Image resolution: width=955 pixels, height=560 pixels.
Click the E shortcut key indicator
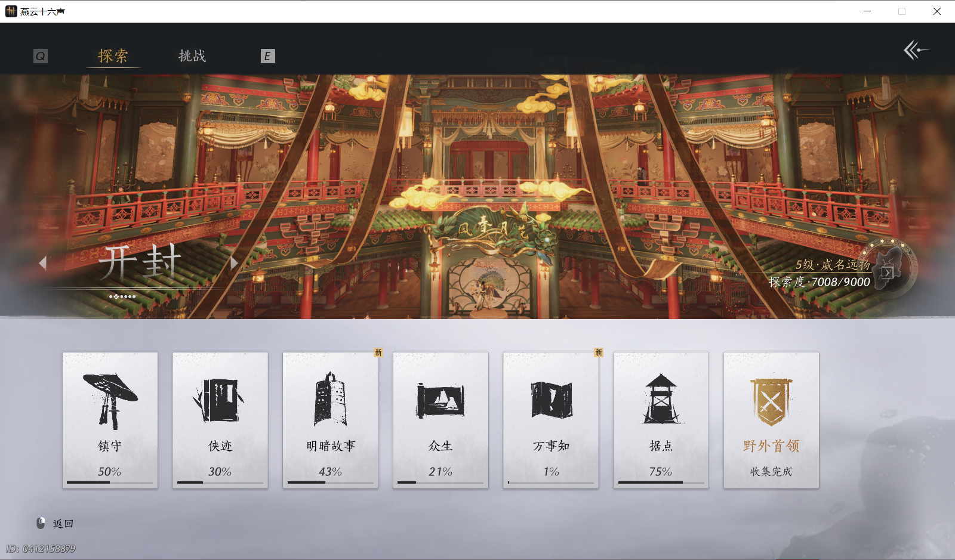tap(268, 55)
